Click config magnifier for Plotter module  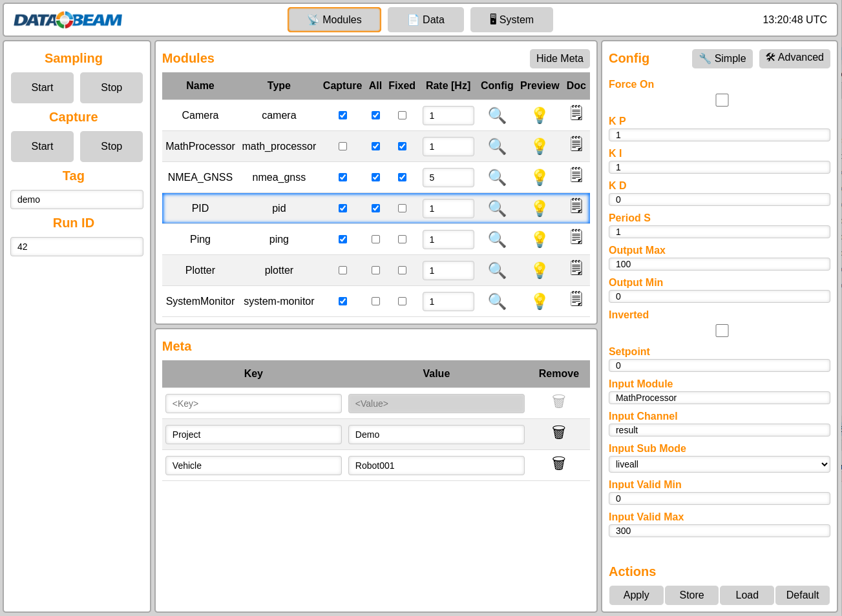coord(496,271)
